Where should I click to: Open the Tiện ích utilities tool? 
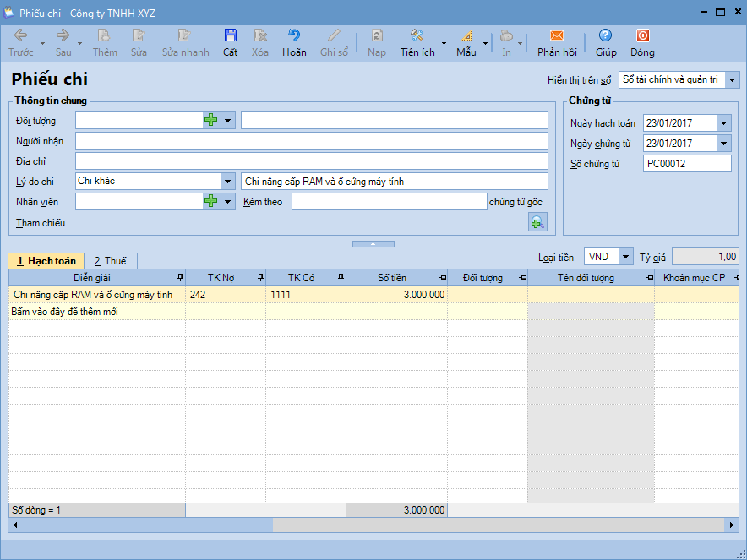417,36
